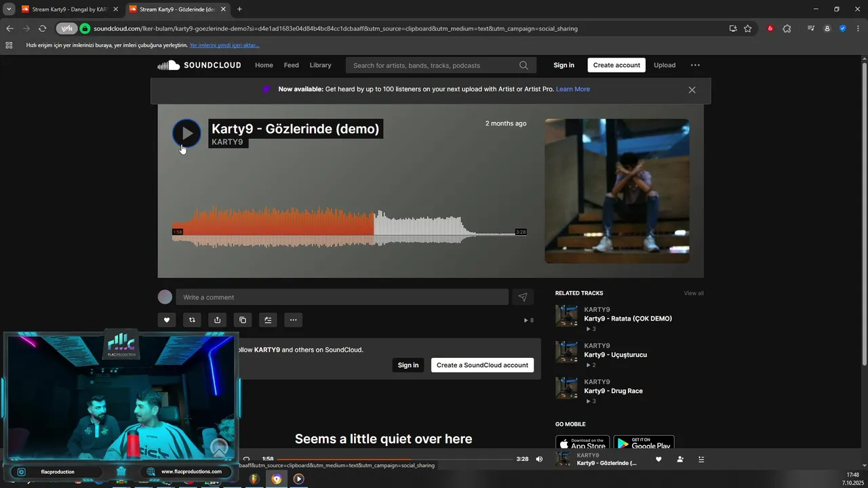The width and height of the screenshot is (868, 488).
Task: Click bottom player track title Karty9 - Gözlerinde
Action: pos(606,463)
